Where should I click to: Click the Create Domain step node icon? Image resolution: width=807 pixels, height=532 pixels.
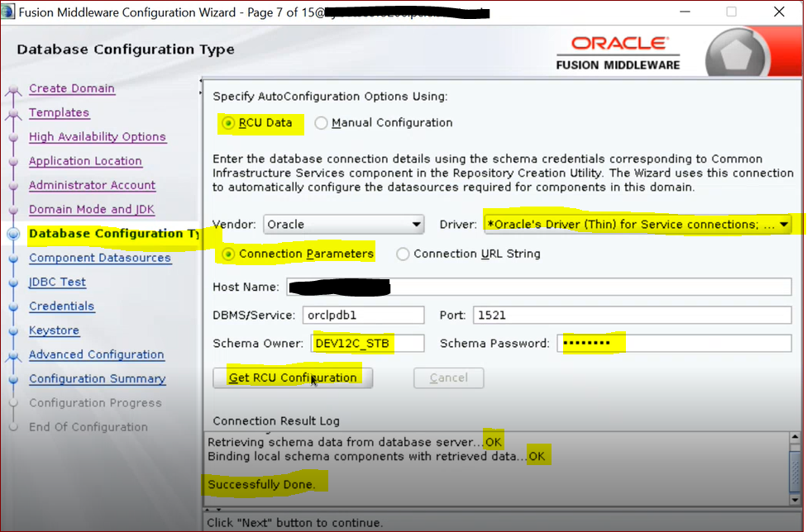[13, 90]
